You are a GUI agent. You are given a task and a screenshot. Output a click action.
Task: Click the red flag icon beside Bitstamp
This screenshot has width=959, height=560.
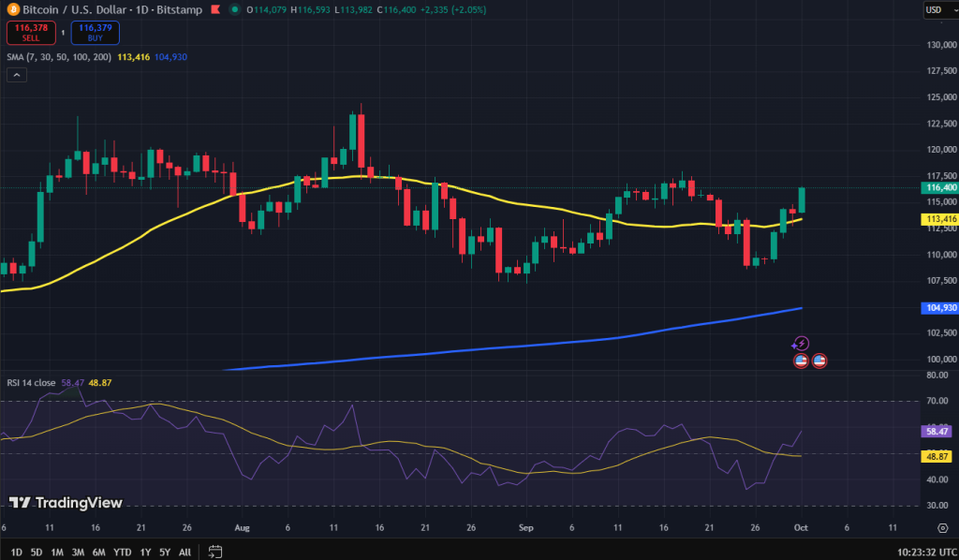tap(215, 9)
